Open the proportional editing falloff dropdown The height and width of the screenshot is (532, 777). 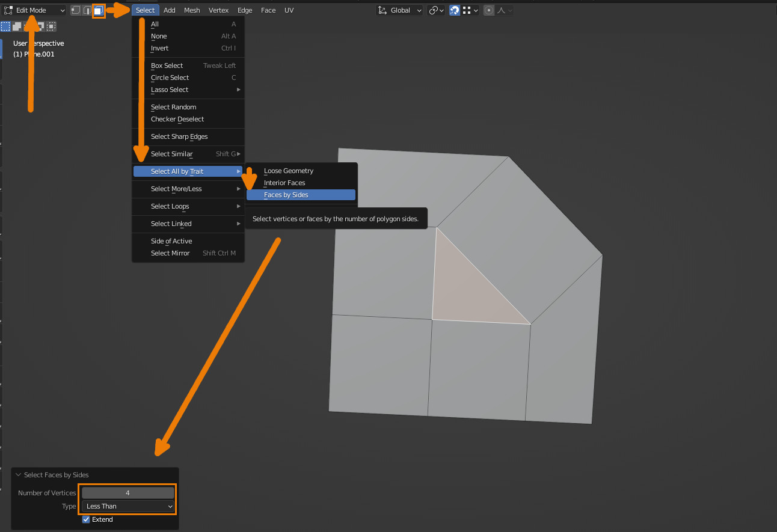(x=505, y=10)
